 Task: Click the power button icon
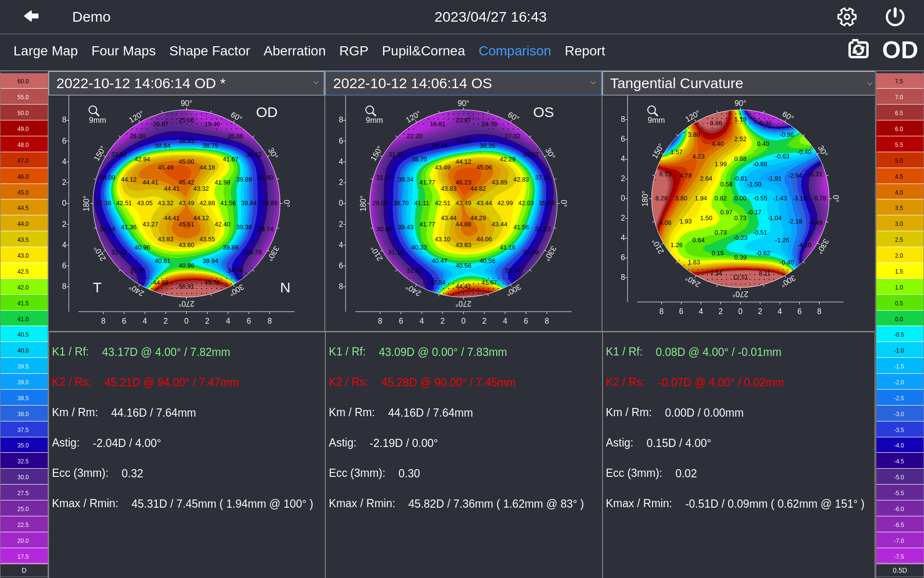[x=895, y=17]
